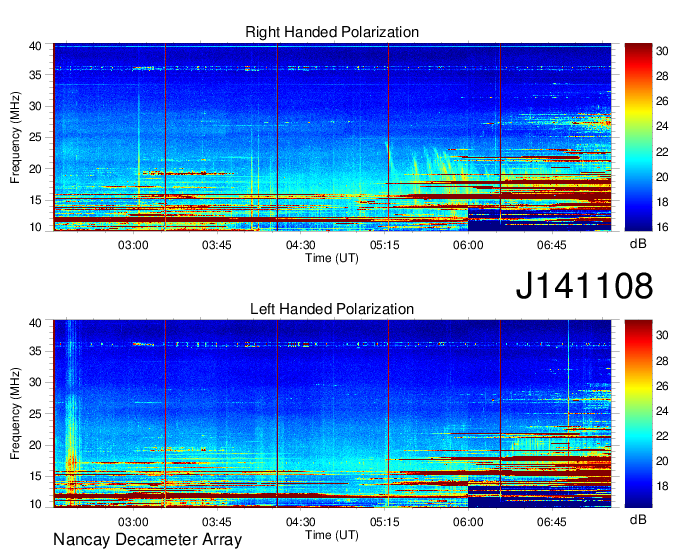Click the 04:30 tick of the right-handed plot
Screen dimensions: 680x552
(301, 245)
